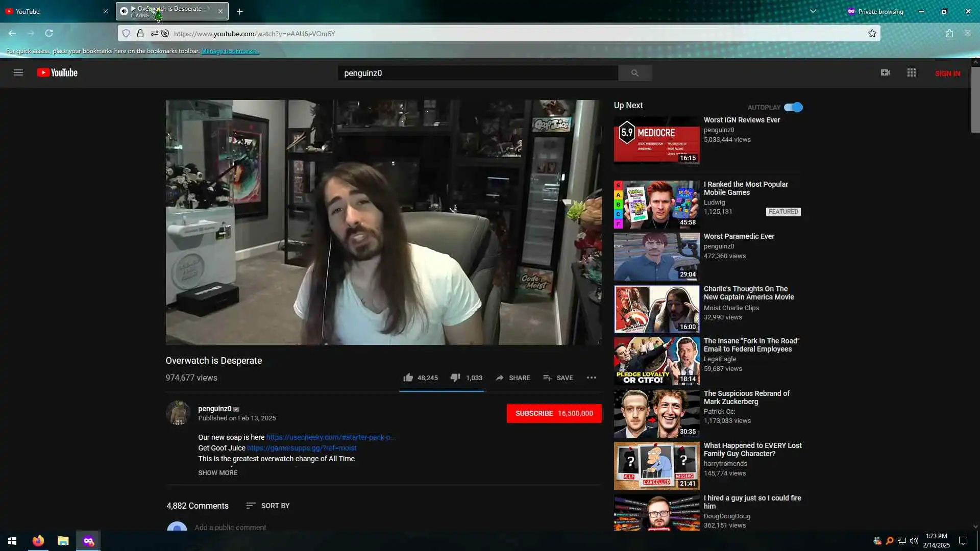The width and height of the screenshot is (980, 551).
Task: Save video to a playlist
Action: [558, 378]
